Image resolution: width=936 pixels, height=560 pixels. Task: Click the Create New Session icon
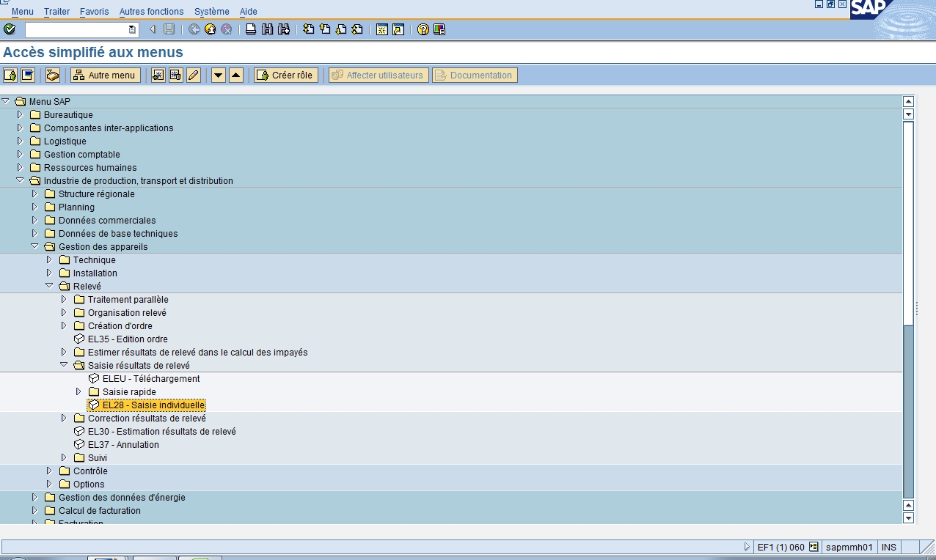click(x=382, y=29)
